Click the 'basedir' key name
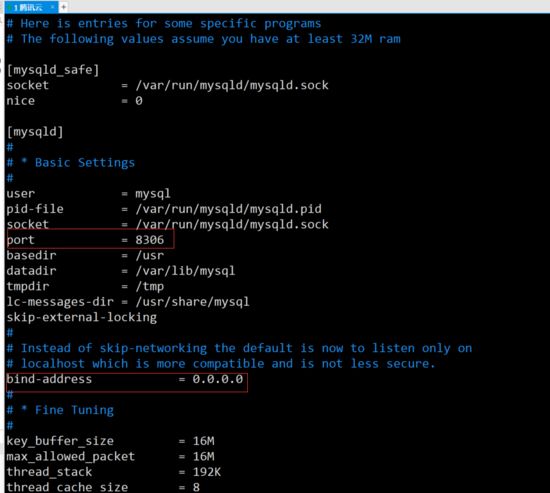The width and height of the screenshot is (550, 493). coord(31,255)
